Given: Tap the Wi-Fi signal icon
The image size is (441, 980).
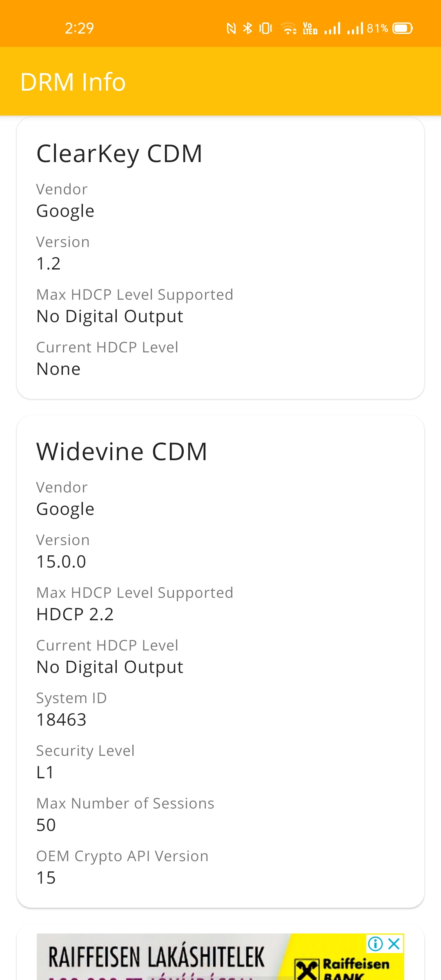Looking at the screenshot, I should coord(289,28).
